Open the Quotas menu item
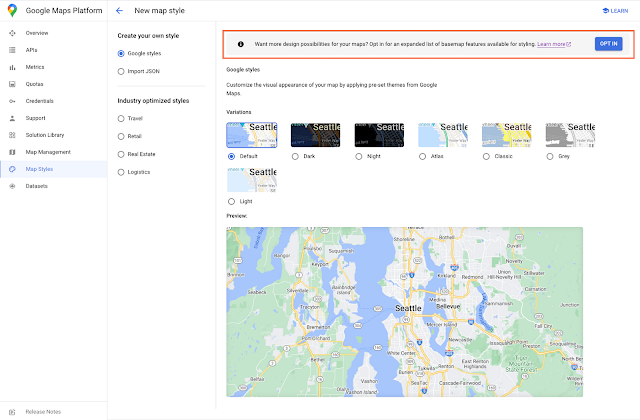The image size is (640, 420). (53, 84)
